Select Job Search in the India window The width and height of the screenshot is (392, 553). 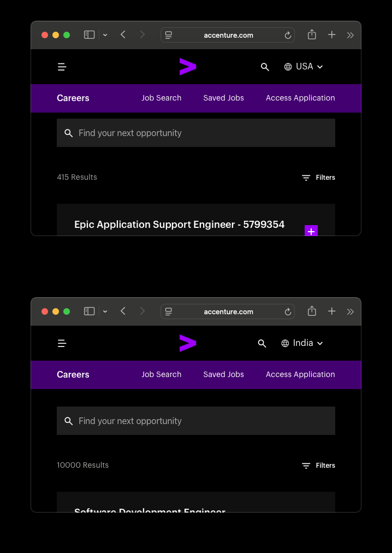tap(162, 374)
